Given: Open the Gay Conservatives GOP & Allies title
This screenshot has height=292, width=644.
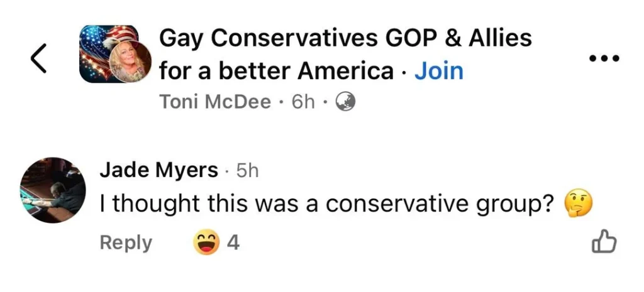Looking at the screenshot, I should click(345, 39).
